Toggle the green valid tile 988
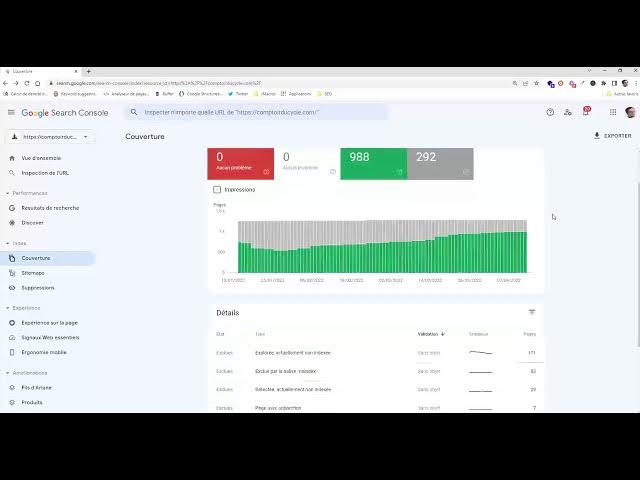Screen dimensions: 640x480 click(373, 164)
